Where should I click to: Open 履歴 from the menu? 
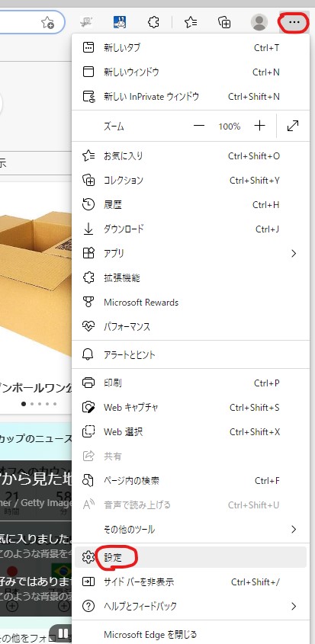[191, 204]
